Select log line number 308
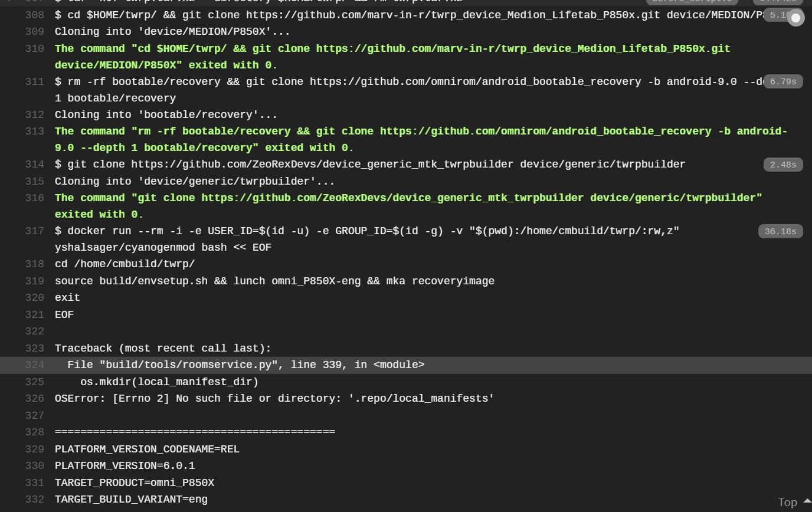Screen dimensions: 812x512 tap(35, 15)
